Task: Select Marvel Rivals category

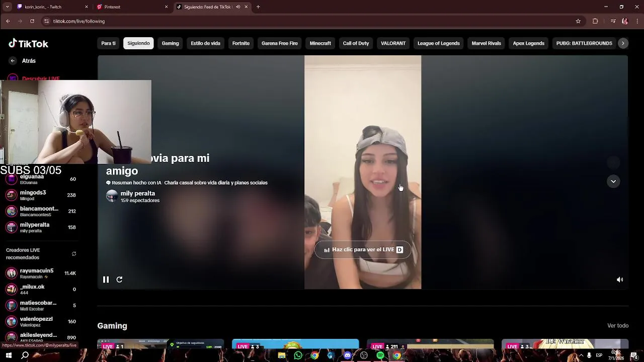Action: point(487,43)
